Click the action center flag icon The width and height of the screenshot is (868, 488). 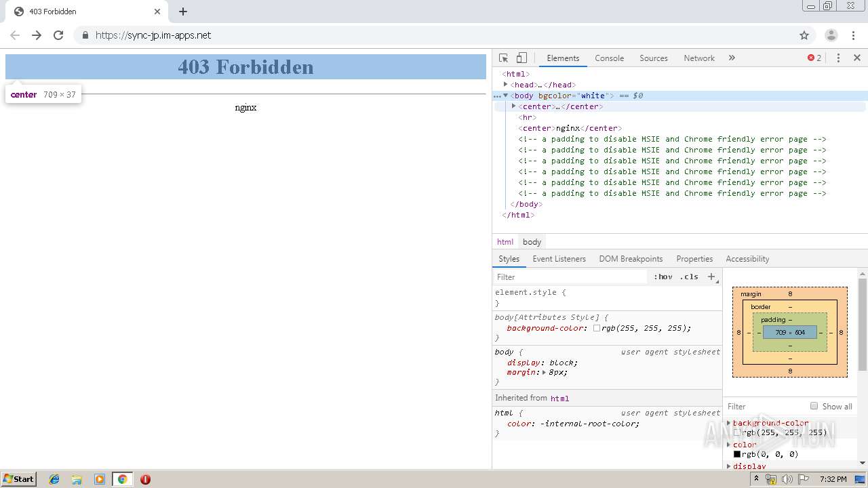tap(803, 479)
